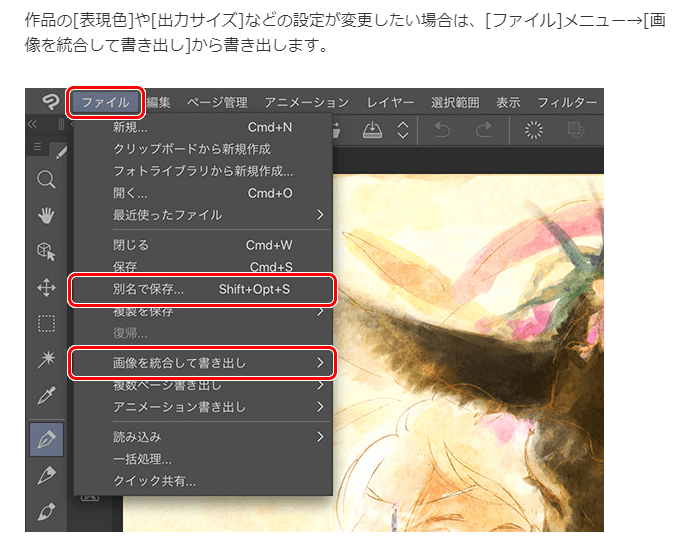
Task: Choose 開く... menu entry
Action: (x=203, y=193)
